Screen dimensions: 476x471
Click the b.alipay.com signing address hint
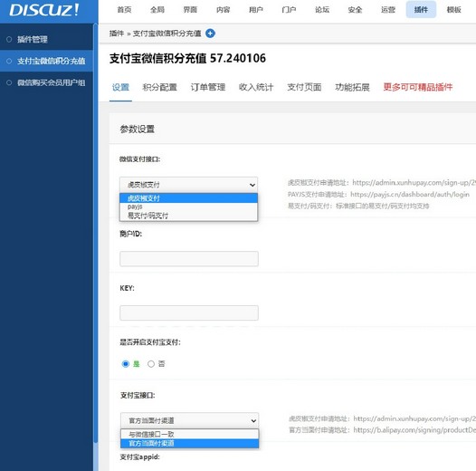tap(383, 430)
